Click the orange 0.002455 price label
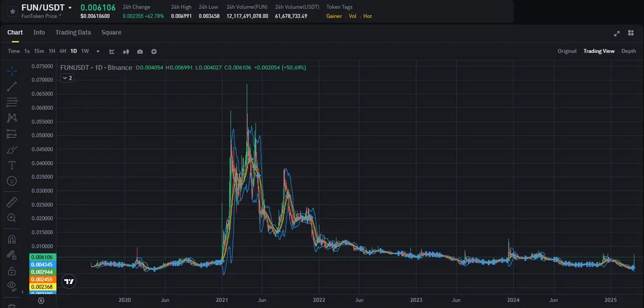The width and height of the screenshot is (644, 308). pos(42,280)
